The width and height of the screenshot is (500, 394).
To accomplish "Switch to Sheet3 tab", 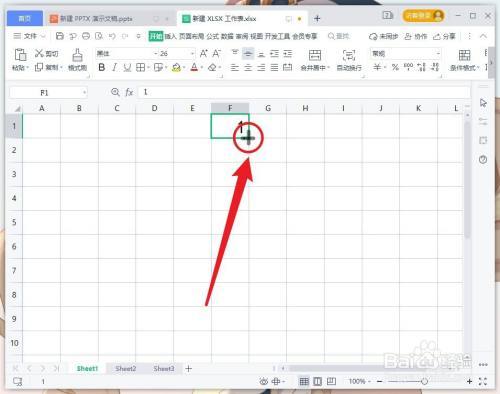I will 164,368.
